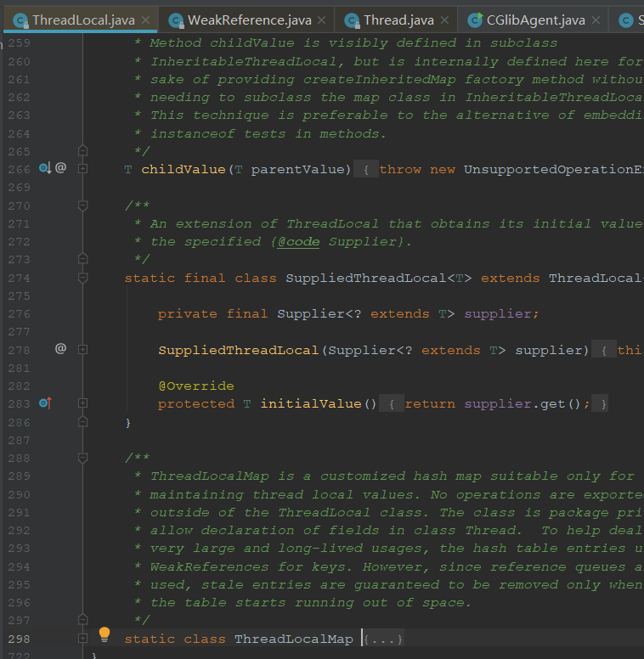Collapse the class end marker on line 286
This screenshot has width=644, height=659.
(82, 421)
